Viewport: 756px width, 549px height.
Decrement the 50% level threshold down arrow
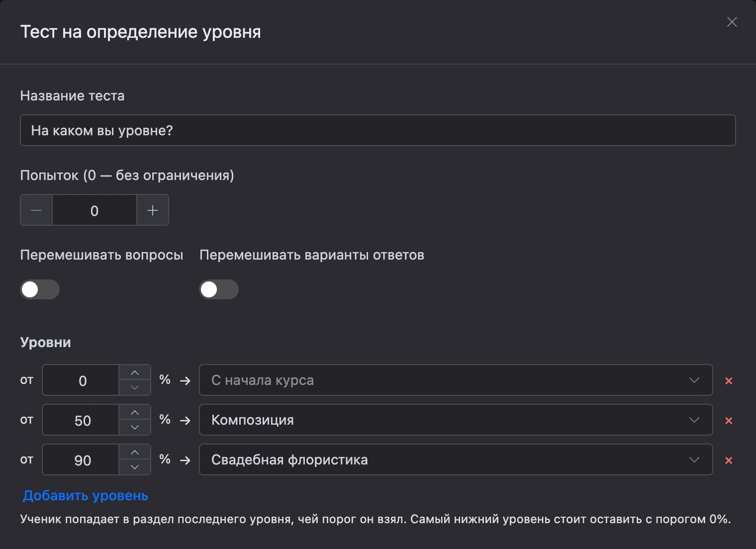[x=135, y=428]
